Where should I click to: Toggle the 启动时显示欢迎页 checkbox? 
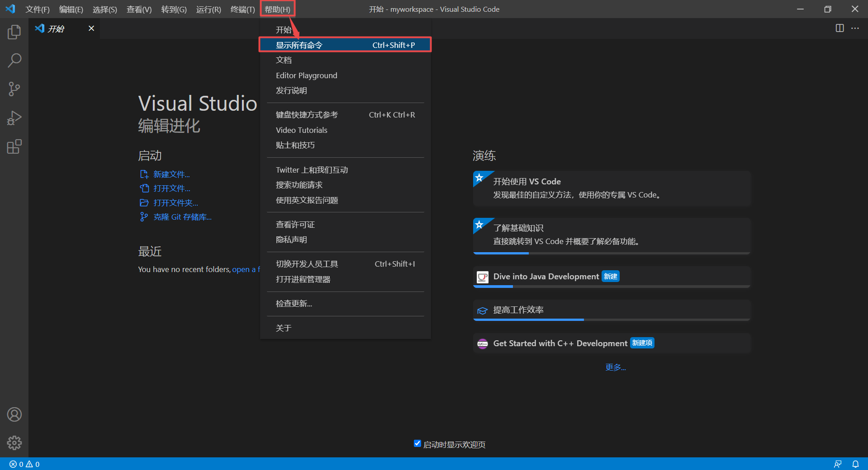coord(417,443)
